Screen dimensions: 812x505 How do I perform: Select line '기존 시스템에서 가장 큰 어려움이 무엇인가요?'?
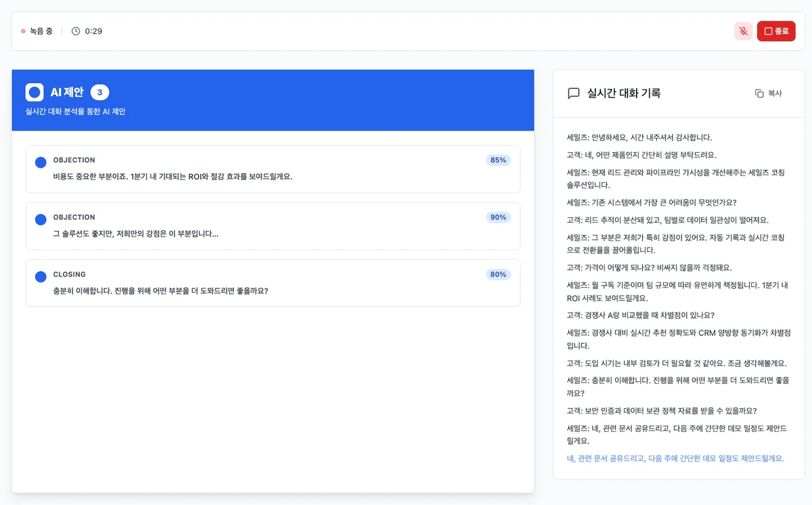[x=652, y=202]
